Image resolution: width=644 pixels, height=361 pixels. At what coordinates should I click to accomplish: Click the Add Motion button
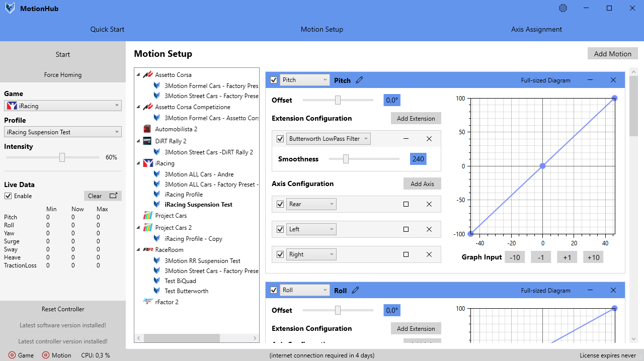[612, 54]
